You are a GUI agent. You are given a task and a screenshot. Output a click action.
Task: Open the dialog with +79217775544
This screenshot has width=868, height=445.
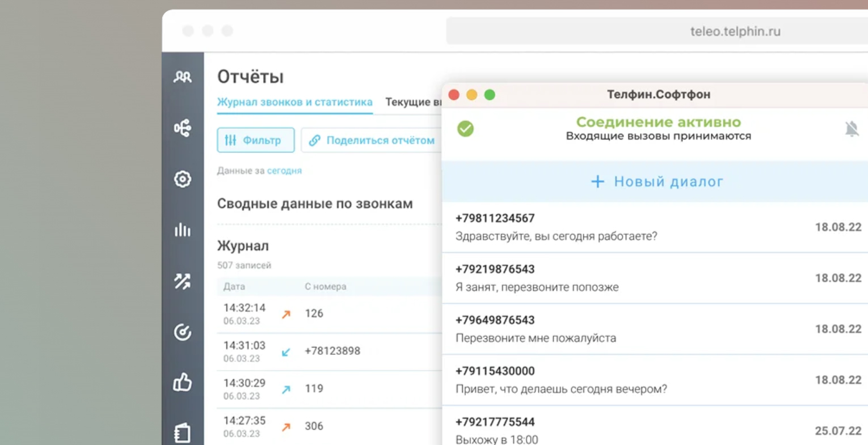(655, 426)
